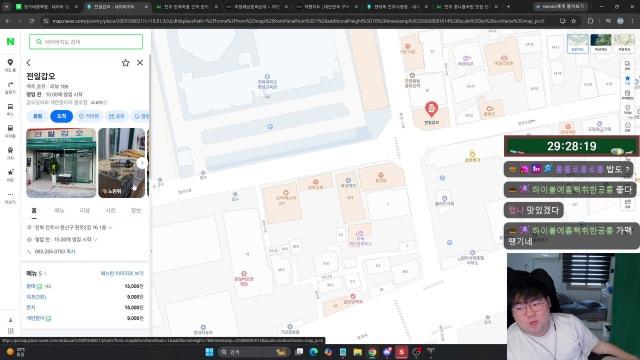
Task: Click the back arrow above 전일갑오
Action: 29,62
